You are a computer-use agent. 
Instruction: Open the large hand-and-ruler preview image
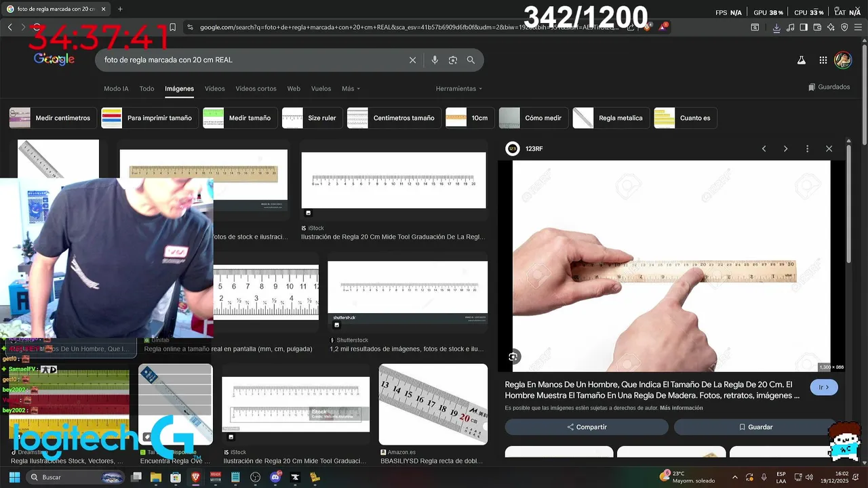tap(671, 266)
